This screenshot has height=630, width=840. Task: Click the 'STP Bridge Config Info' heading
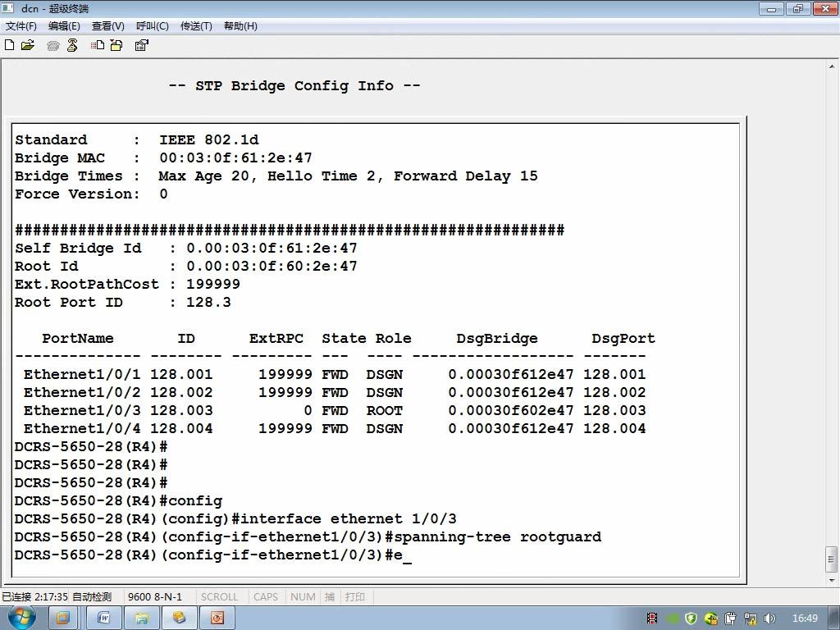[294, 85]
